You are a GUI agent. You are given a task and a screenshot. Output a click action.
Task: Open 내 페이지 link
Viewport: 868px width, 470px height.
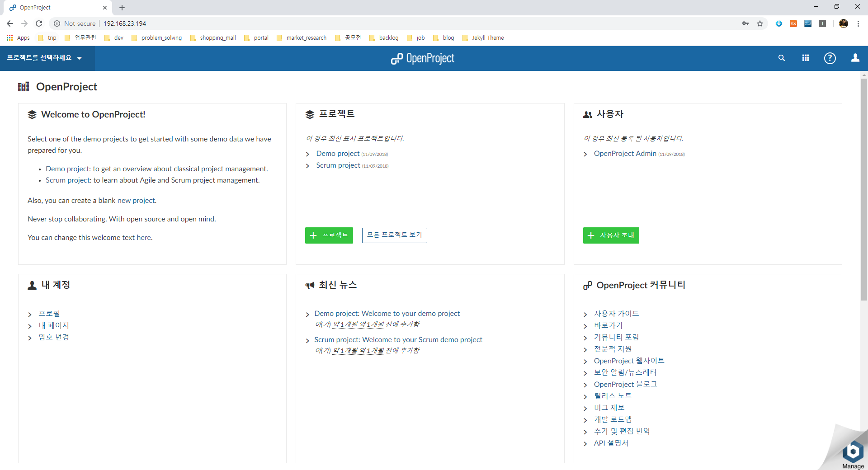point(54,325)
